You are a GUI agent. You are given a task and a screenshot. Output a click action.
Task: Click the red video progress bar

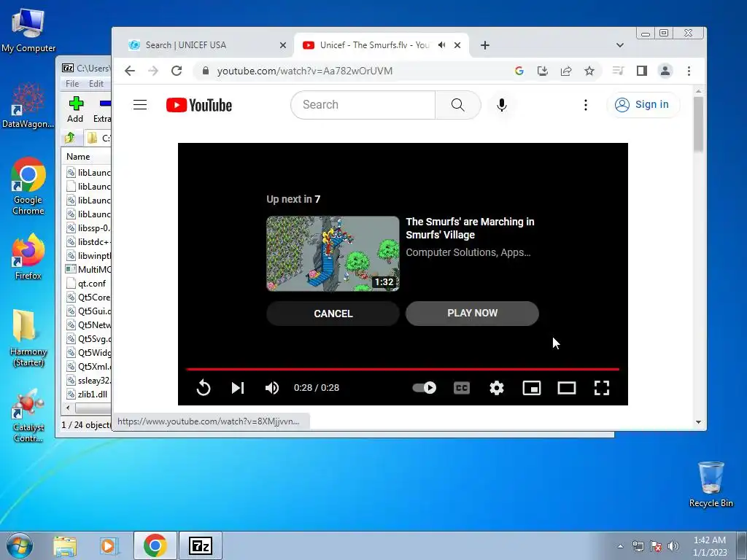pyautogui.click(x=403, y=369)
